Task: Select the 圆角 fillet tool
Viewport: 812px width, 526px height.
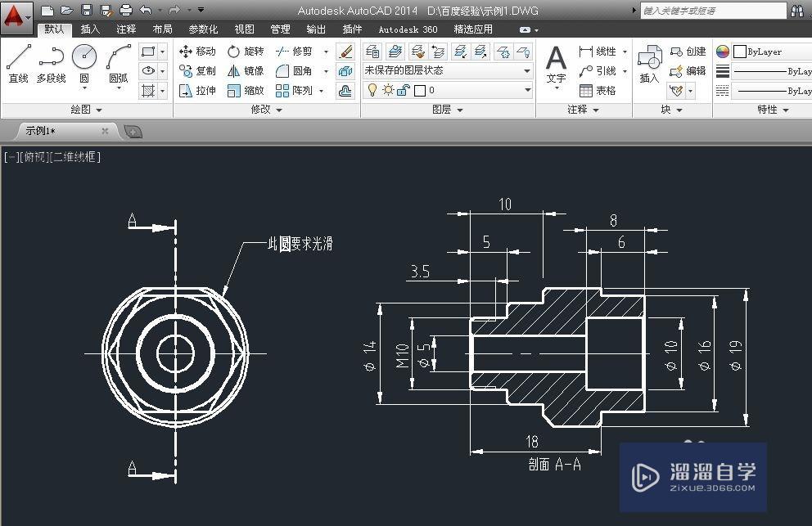Action: [294, 71]
